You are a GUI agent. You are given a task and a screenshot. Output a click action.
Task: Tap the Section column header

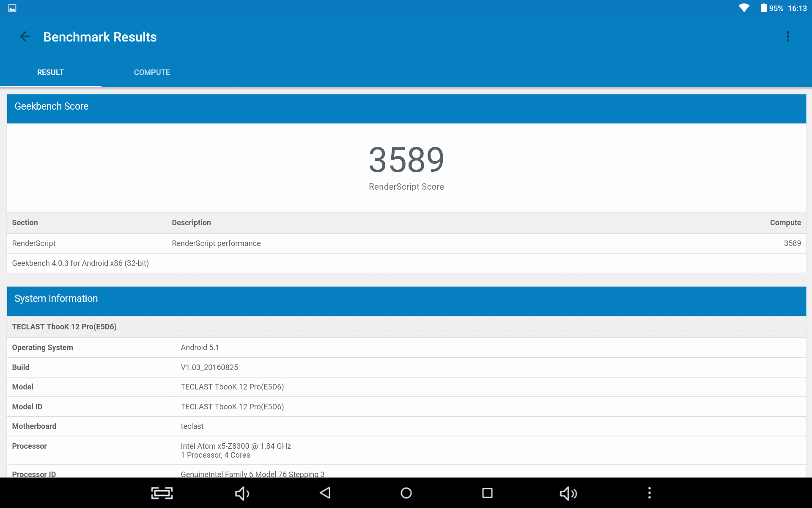(x=25, y=223)
